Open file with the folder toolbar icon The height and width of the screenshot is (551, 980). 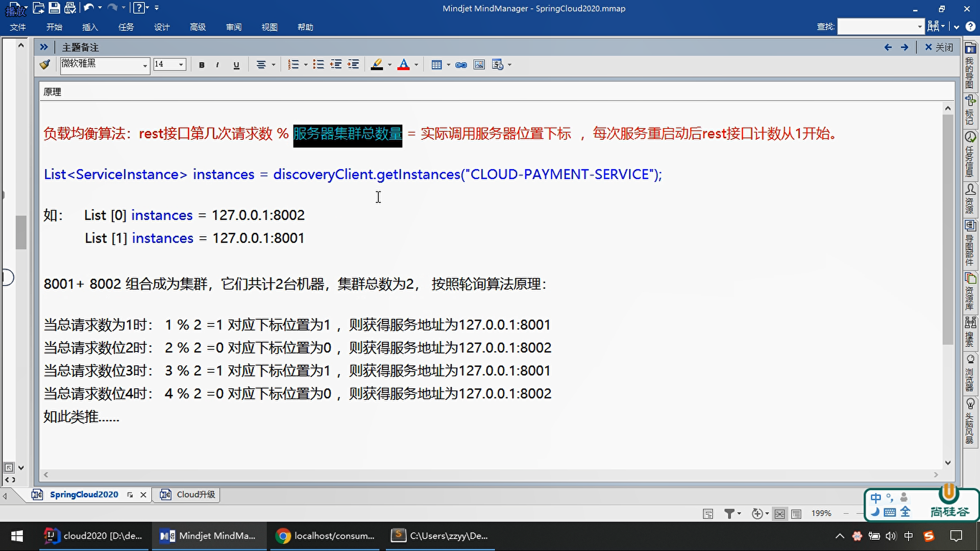point(38,8)
